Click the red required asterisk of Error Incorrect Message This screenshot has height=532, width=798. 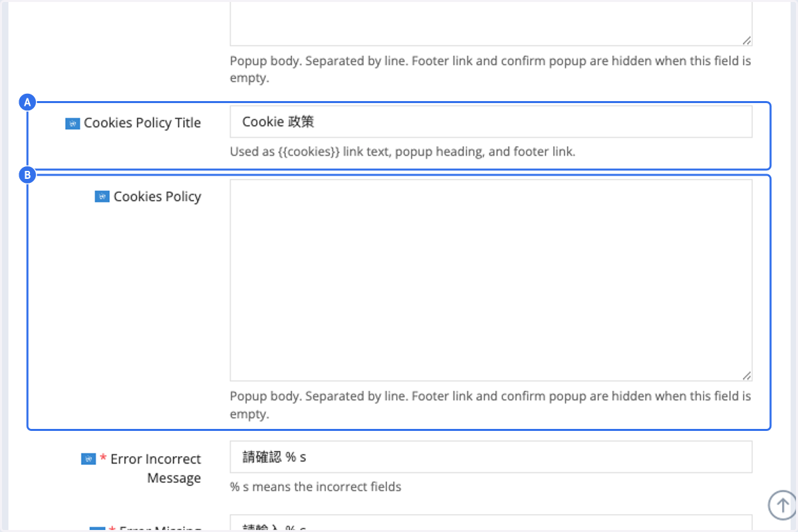(103, 458)
